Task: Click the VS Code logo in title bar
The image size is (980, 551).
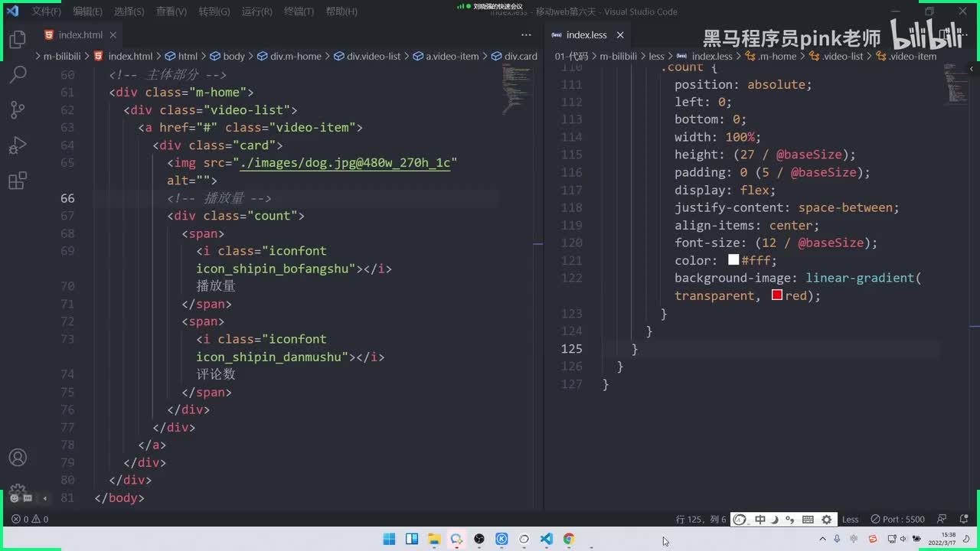Action: [x=12, y=11]
